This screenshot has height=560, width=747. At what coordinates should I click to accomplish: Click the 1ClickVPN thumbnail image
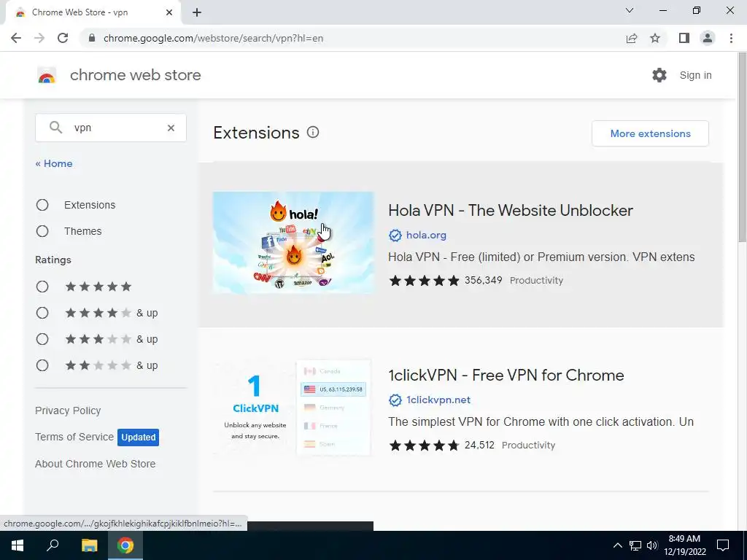(x=293, y=408)
